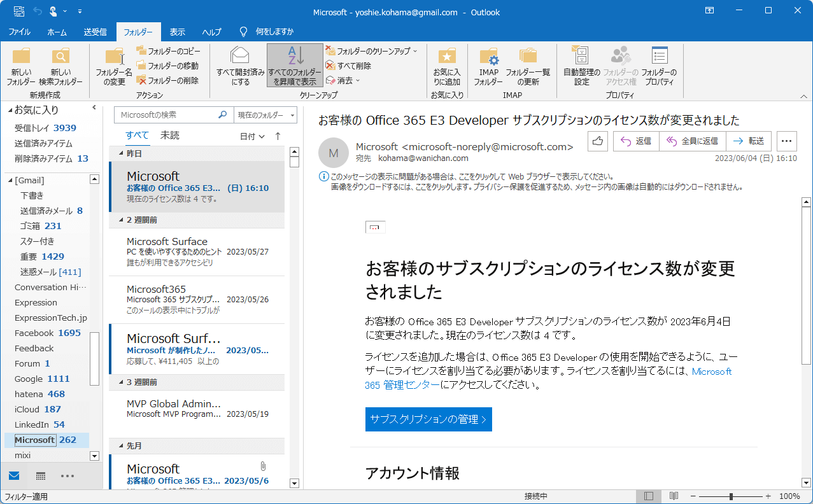Zoom in with the plus button
Screen dimensions: 813x504
[768, 496]
